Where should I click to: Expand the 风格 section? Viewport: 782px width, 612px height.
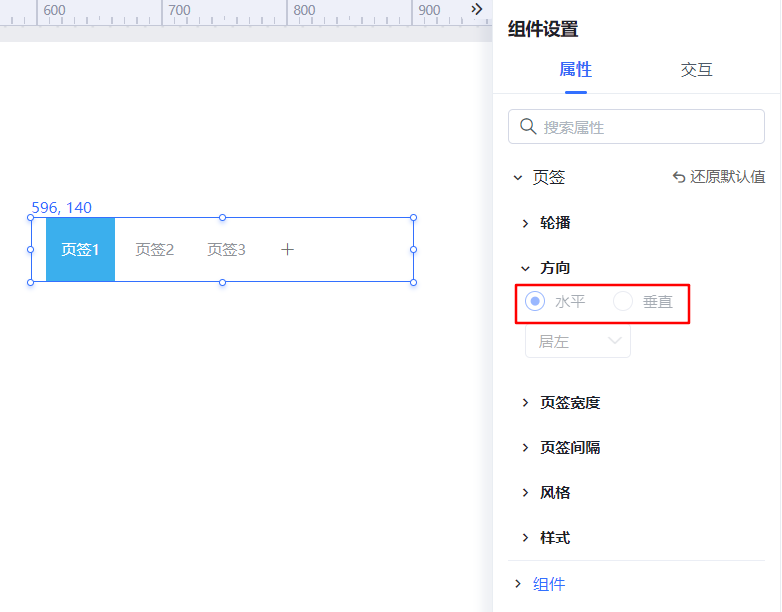525,493
